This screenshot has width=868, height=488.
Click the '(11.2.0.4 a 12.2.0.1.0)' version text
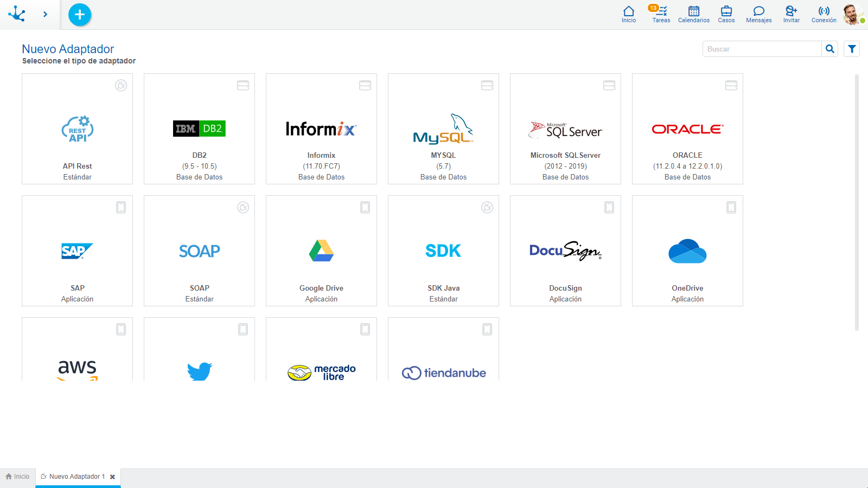[x=687, y=166]
